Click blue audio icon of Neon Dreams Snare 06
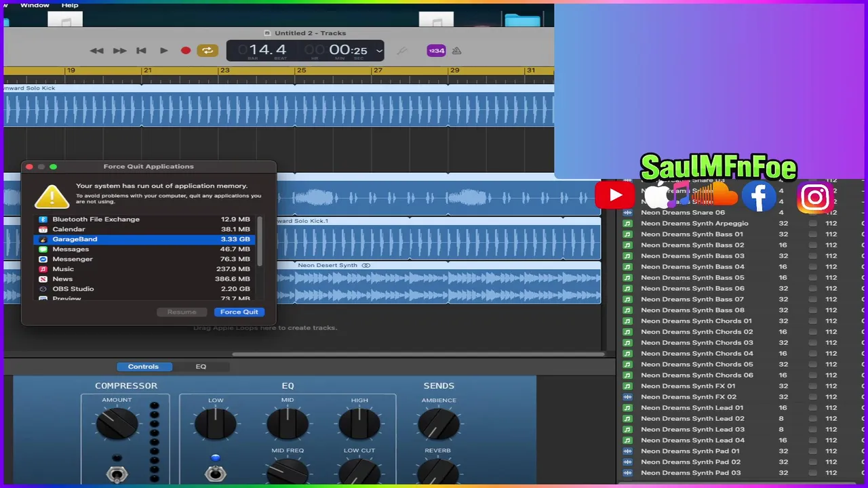The width and height of the screenshot is (868, 488). coord(627,213)
